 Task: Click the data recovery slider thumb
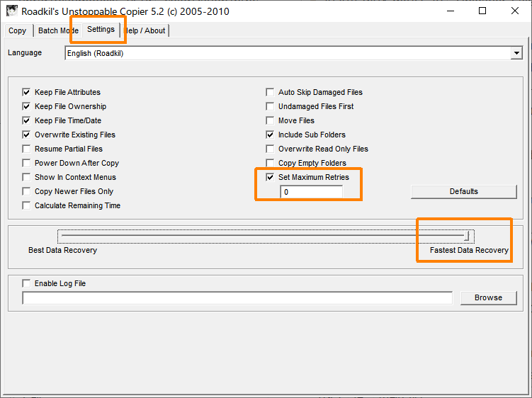(468, 236)
